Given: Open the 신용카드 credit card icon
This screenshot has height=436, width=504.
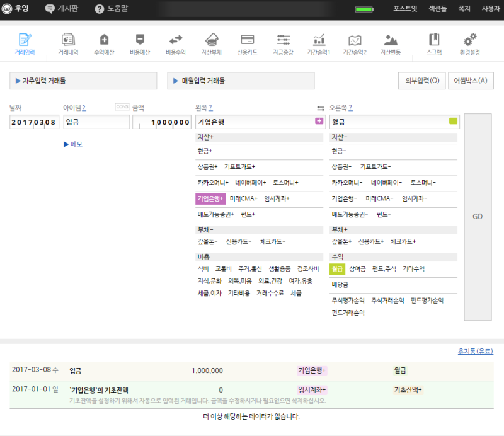Looking at the screenshot, I should coord(247,43).
